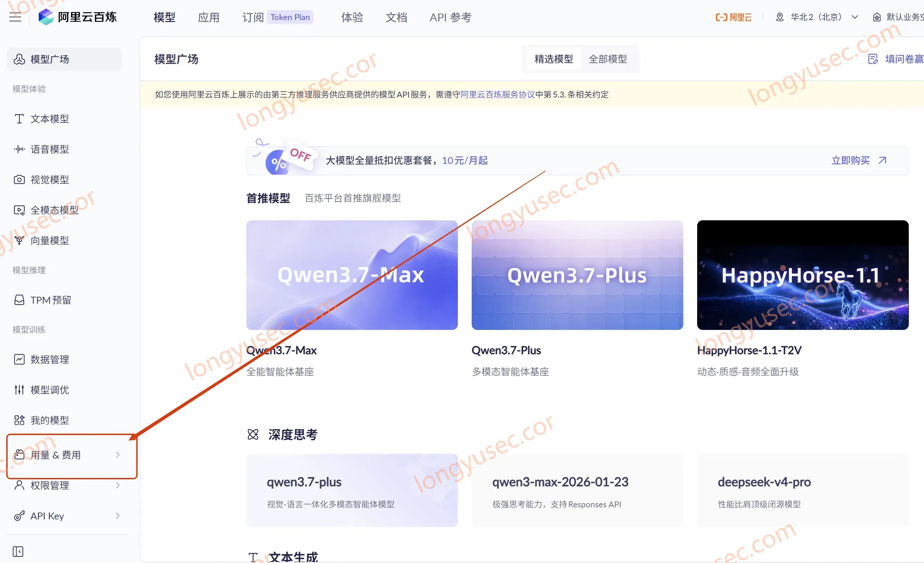Click the 数据管理 chart icon

click(19, 359)
